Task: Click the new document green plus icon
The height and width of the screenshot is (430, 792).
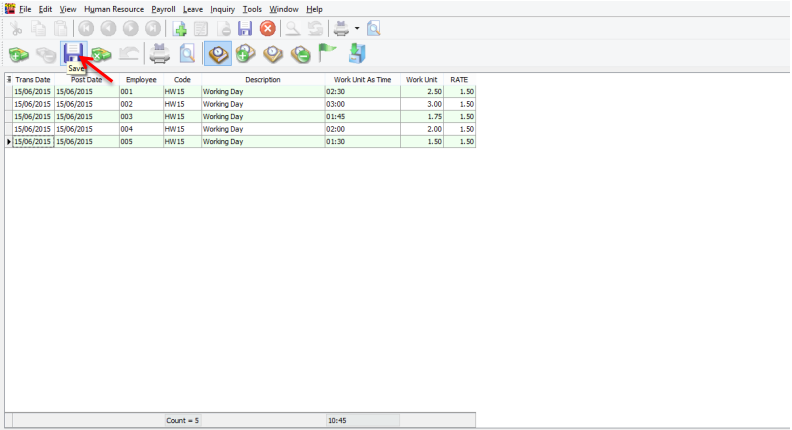Action: pyautogui.click(x=180, y=28)
